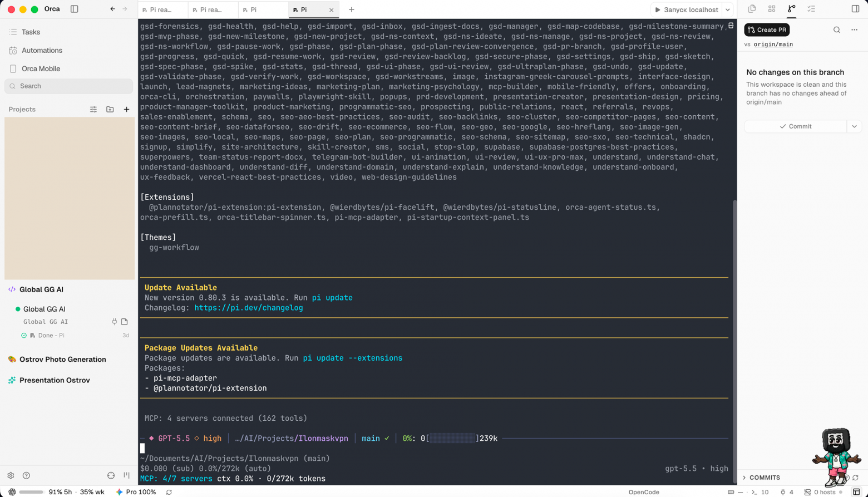Click the terminal context usage bar
Image resolution: width=868 pixels, height=497 pixels.
(453, 439)
